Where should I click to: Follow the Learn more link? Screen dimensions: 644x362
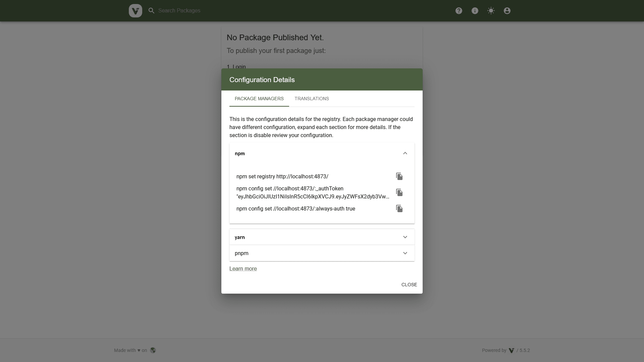[x=243, y=268]
